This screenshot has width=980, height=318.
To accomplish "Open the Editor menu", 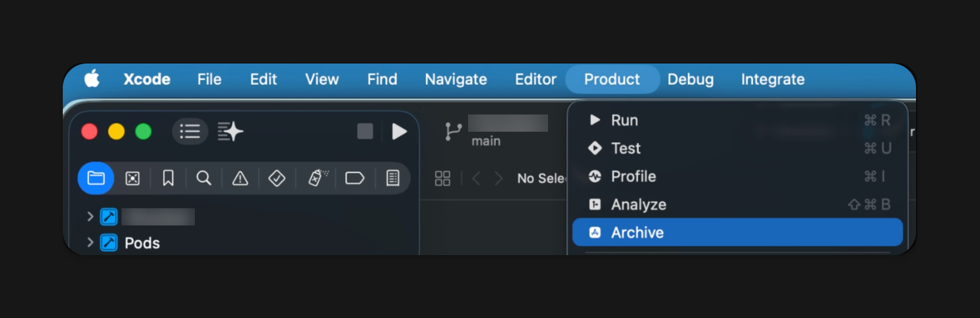I will click(x=536, y=79).
